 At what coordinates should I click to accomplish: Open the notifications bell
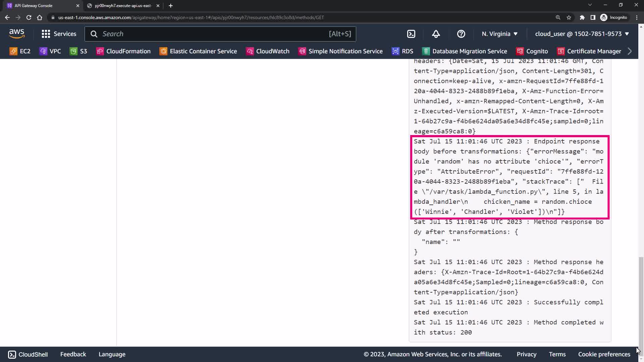pyautogui.click(x=436, y=34)
